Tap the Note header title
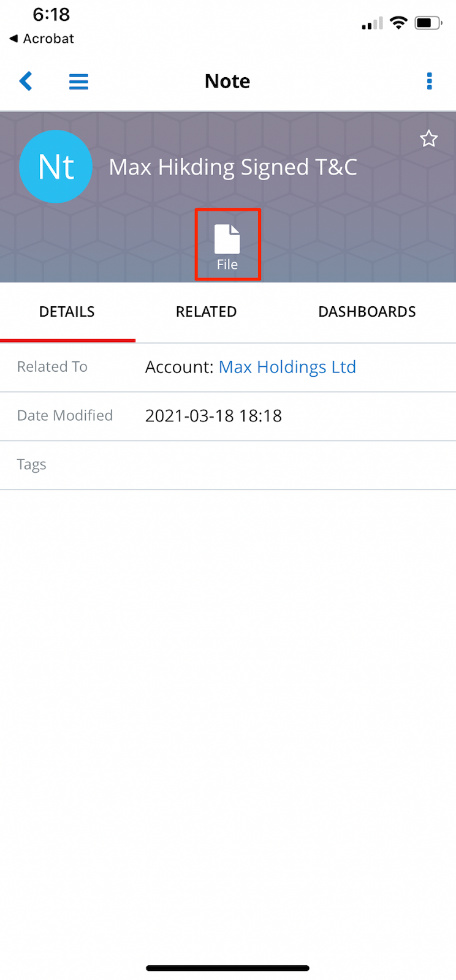456x980 pixels. pyautogui.click(x=227, y=81)
